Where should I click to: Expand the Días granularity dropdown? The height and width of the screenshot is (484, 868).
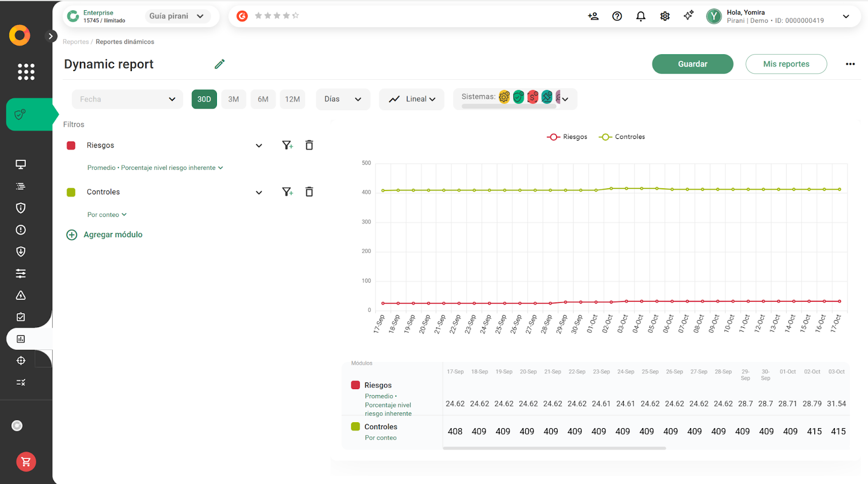(x=343, y=99)
